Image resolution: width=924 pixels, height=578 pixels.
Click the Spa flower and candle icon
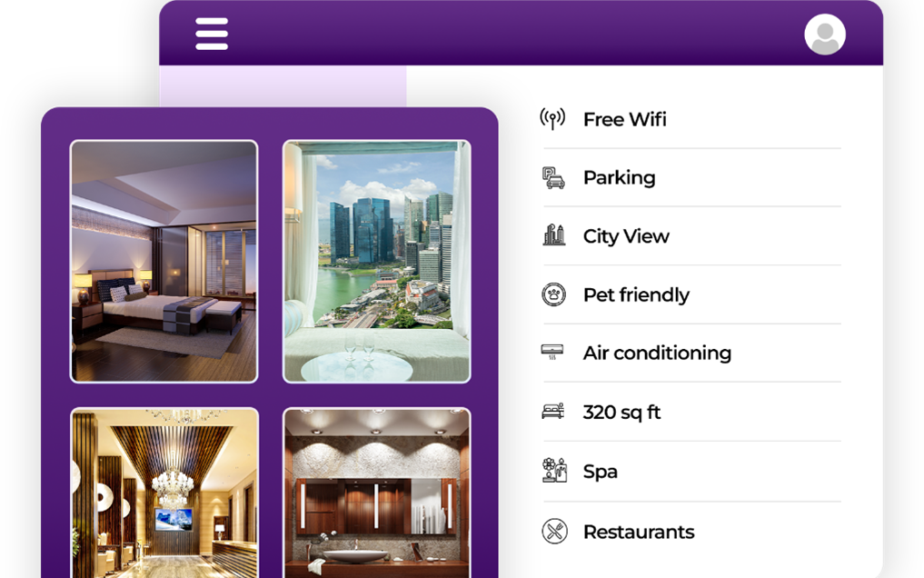554,470
